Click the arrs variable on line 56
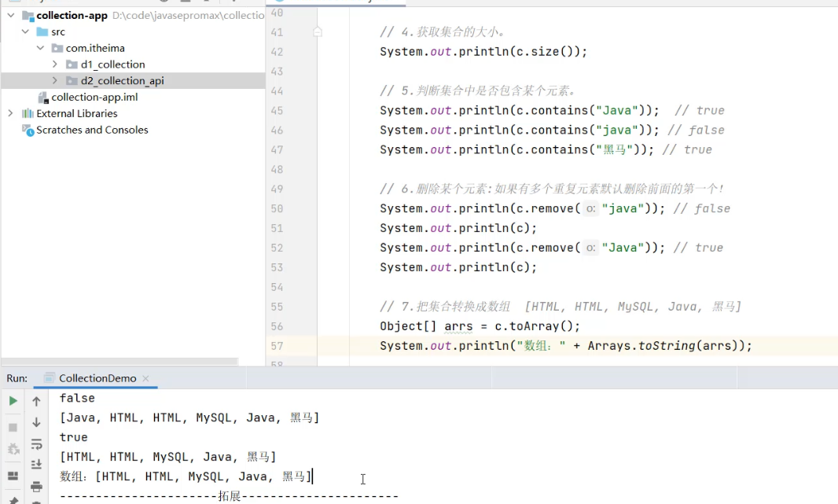Screen dimensions: 838x504 click(458, 326)
